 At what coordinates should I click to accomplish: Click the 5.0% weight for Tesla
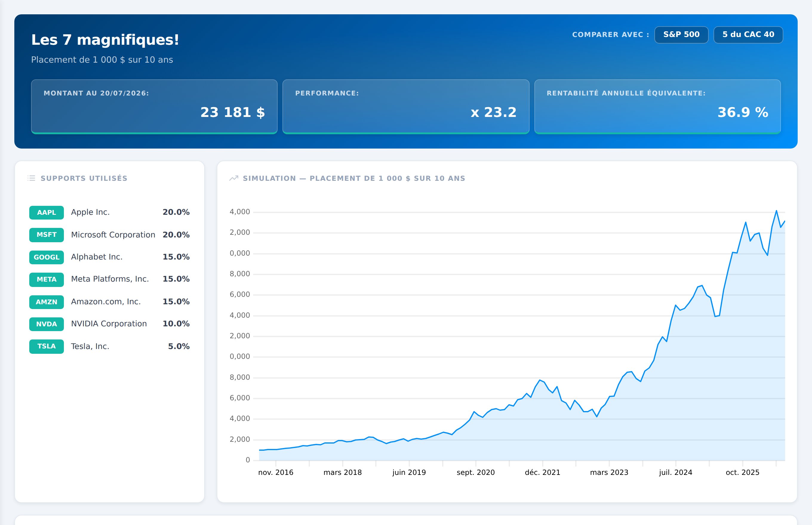click(179, 346)
